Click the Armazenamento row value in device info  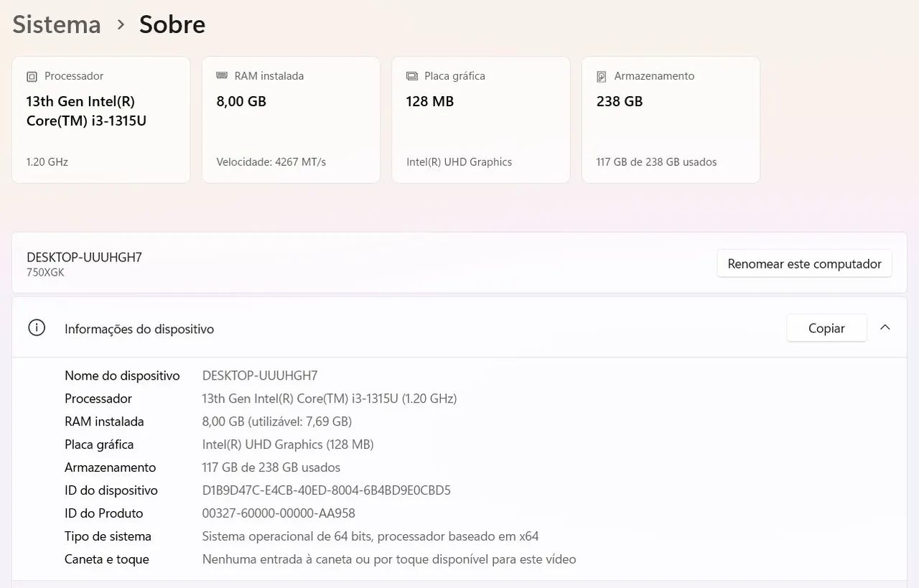[271, 467]
